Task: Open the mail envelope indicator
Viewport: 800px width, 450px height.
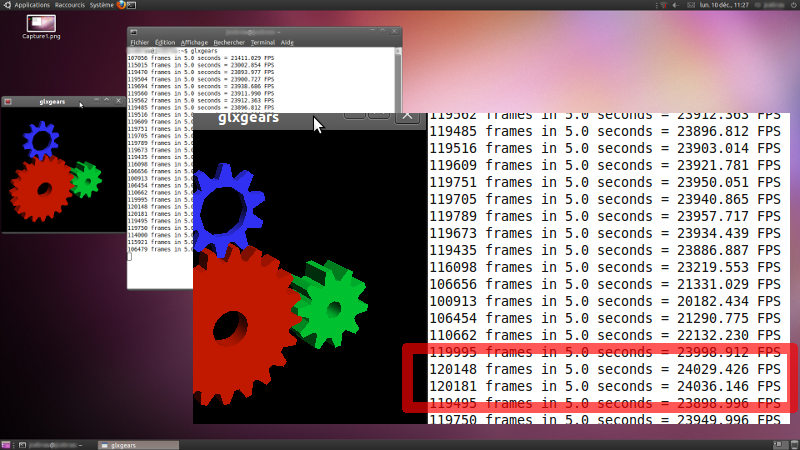Action: (x=691, y=5)
